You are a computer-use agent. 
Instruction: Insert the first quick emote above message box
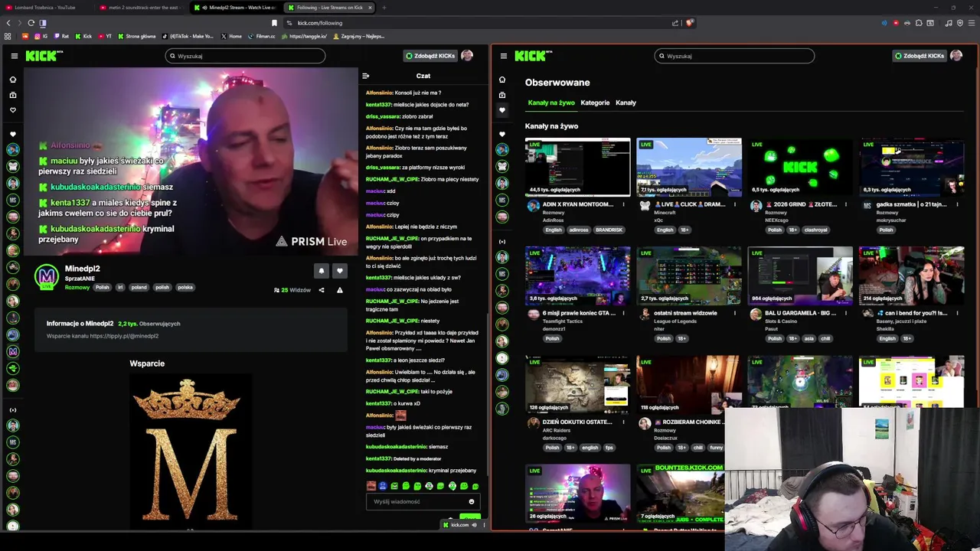pyautogui.click(x=371, y=486)
